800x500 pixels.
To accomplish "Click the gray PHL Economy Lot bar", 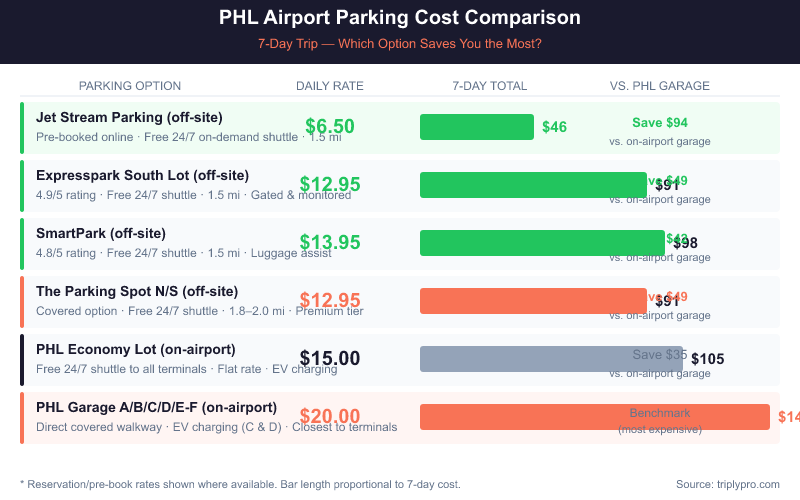I will 551,359.
